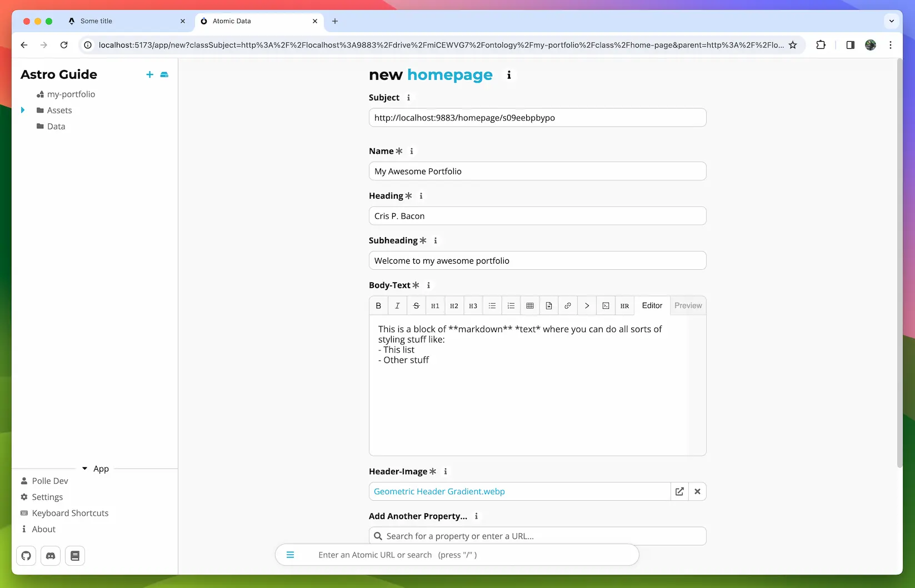Open the browser extensions menu

click(821, 45)
